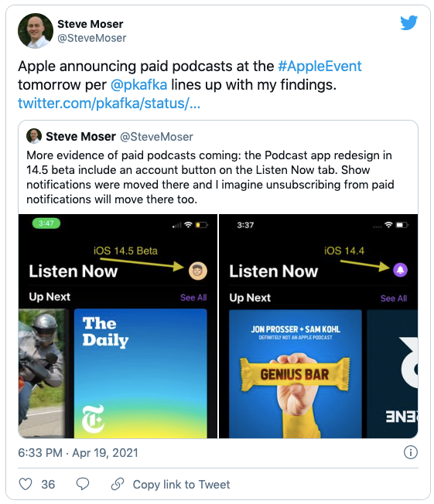The image size is (434, 504).
Task: Click the 6:33 PM · Apr 19, 2021 timestamp
Action: [78, 452]
